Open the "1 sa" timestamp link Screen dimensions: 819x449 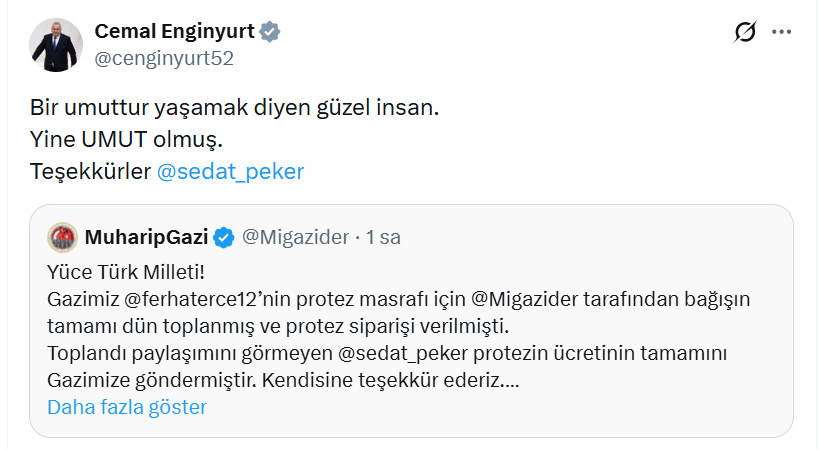[384, 237]
